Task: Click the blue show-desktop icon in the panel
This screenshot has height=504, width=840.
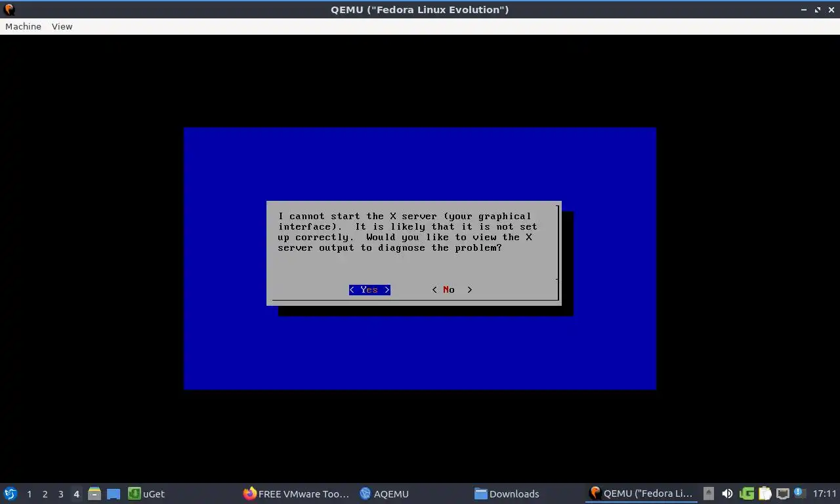Action: pyautogui.click(x=114, y=493)
